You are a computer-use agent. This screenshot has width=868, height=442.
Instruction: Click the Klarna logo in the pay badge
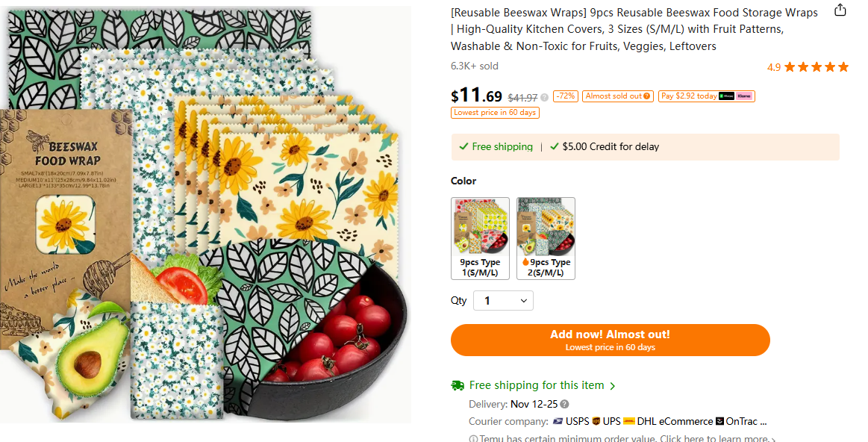click(743, 96)
